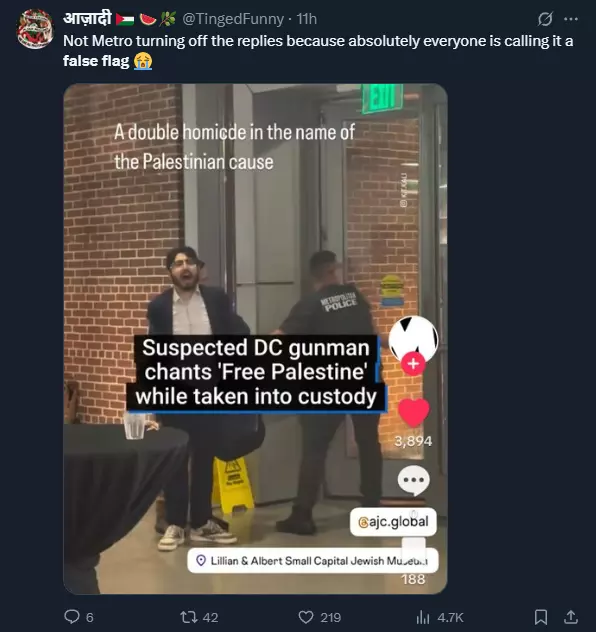The width and height of the screenshot is (596, 632).
Task: Open the TingedFunny profile avatar
Action: 35,29
